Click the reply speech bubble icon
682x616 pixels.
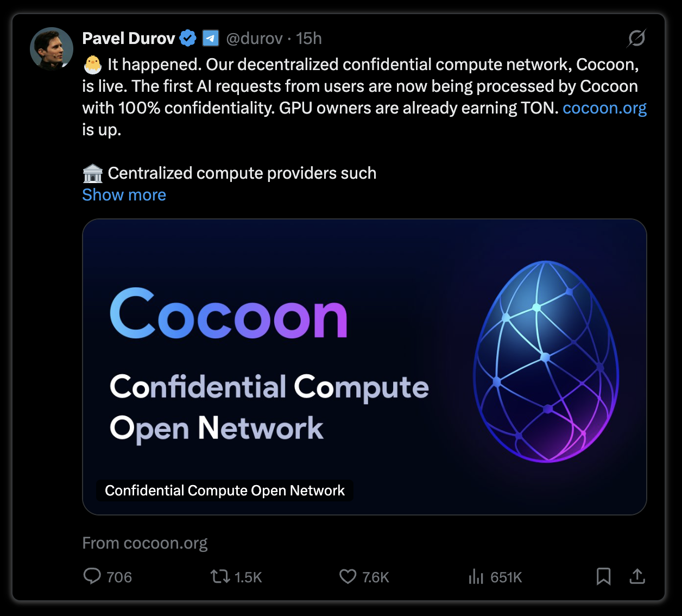pos(92,576)
